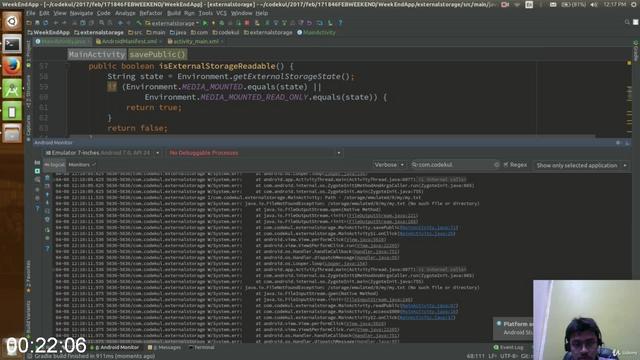Open the Project side tool window
Viewport: 640px width, 360px height.
(28, 54)
